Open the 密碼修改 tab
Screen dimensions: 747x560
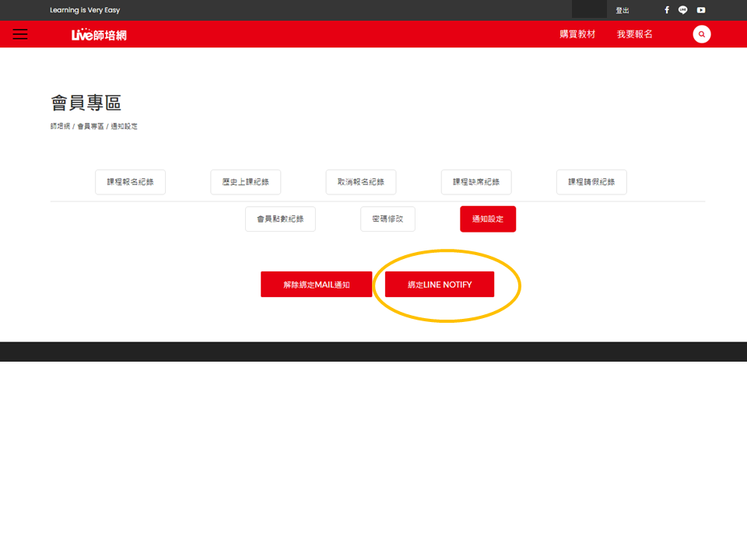pos(388,219)
